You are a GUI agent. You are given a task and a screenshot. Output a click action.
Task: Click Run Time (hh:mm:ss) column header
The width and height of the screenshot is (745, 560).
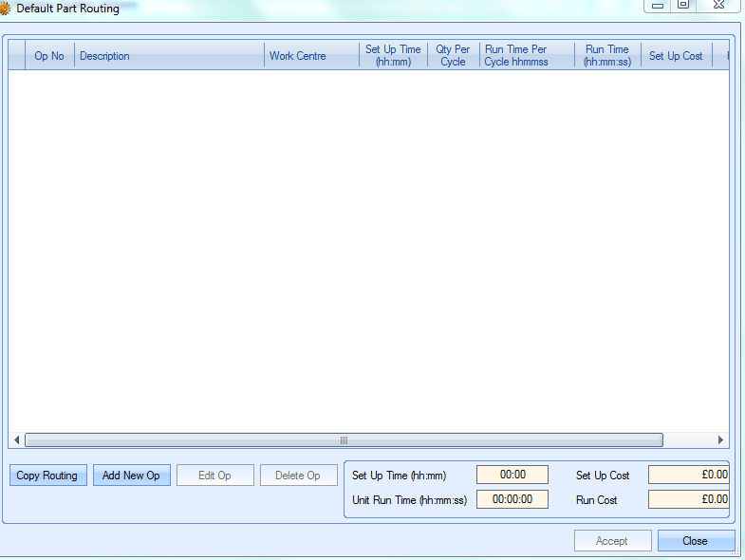(x=607, y=56)
